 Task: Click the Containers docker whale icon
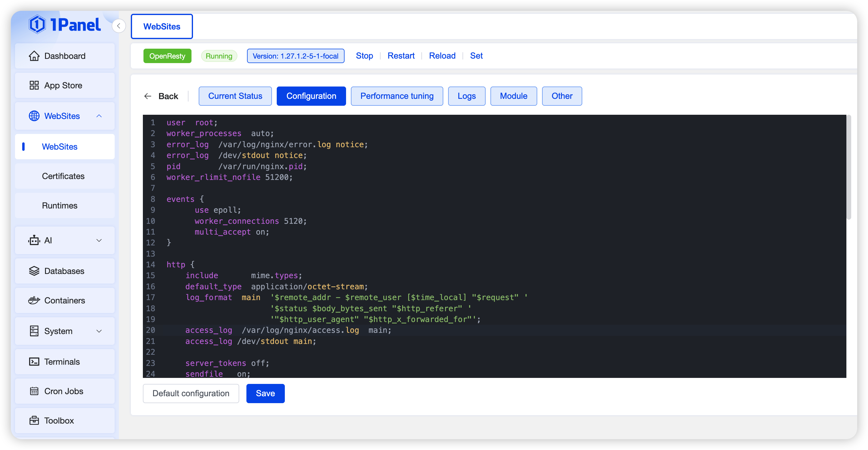(34, 301)
